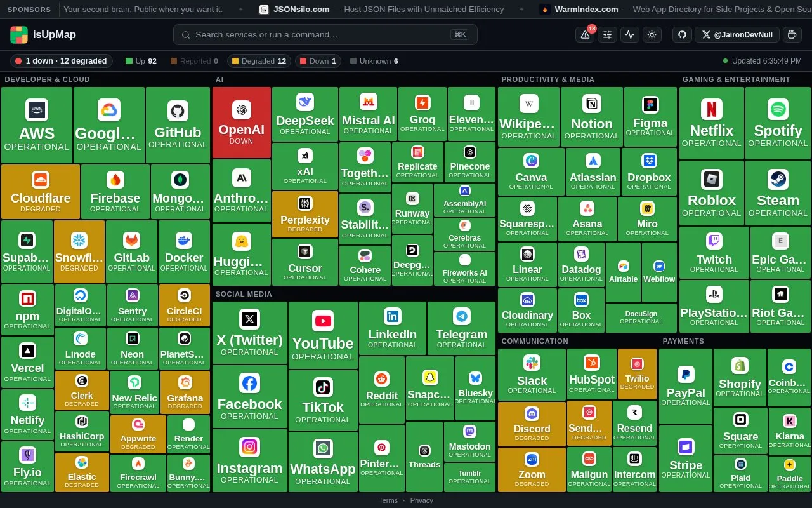This screenshot has width=812, height=508.
Task: Toggle the Degraded 12 status filter
Action: tap(259, 61)
